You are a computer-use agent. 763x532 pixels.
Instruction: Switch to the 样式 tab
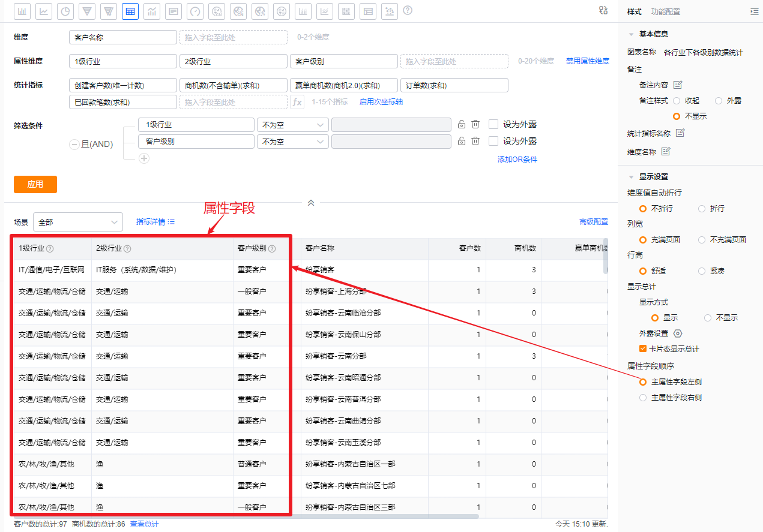tap(634, 12)
